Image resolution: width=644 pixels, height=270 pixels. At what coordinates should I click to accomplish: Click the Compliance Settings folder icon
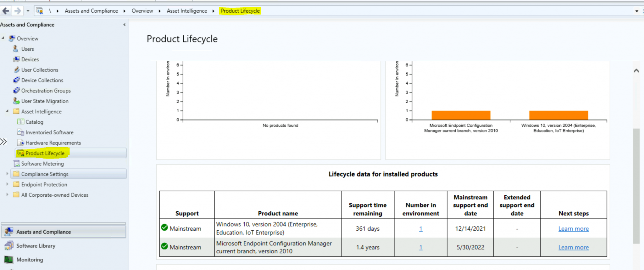pos(16,174)
